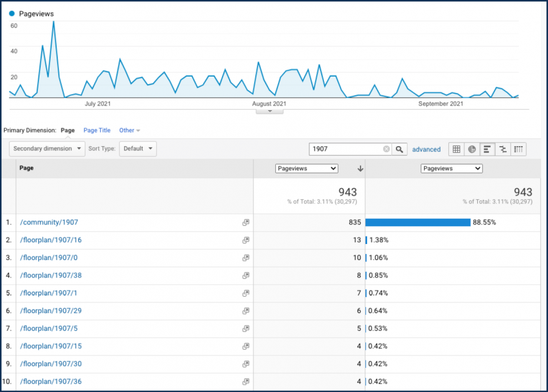The height and width of the screenshot is (392, 548).
Task: Click the Pageviews chart legend dot
Action: (x=12, y=14)
